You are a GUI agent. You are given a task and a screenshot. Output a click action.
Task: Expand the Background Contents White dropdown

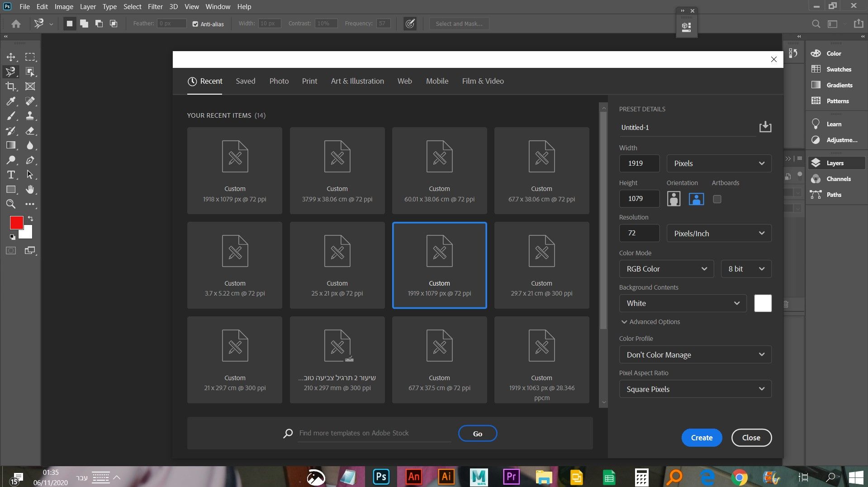click(683, 303)
